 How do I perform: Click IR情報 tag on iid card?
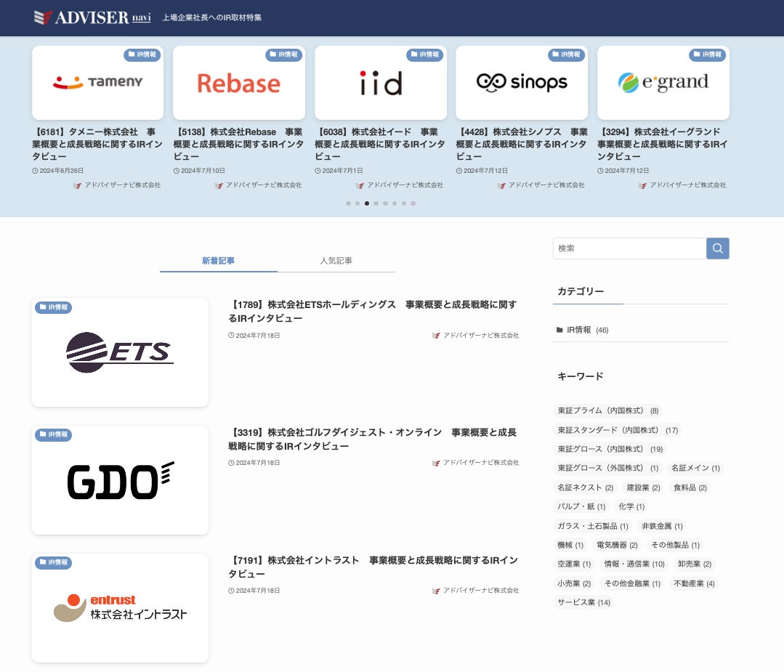coord(424,54)
